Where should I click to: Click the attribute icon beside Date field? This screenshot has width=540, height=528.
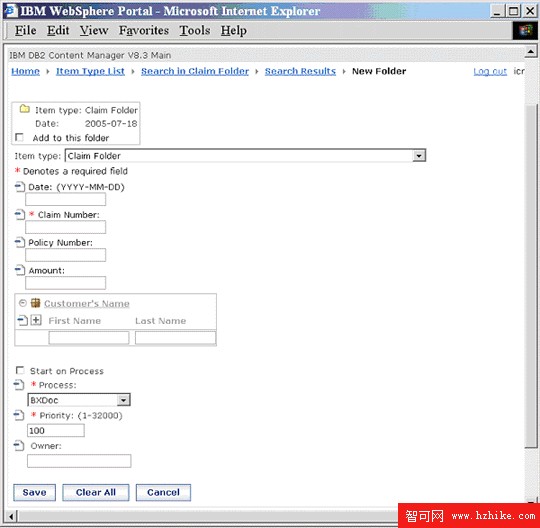tap(20, 187)
